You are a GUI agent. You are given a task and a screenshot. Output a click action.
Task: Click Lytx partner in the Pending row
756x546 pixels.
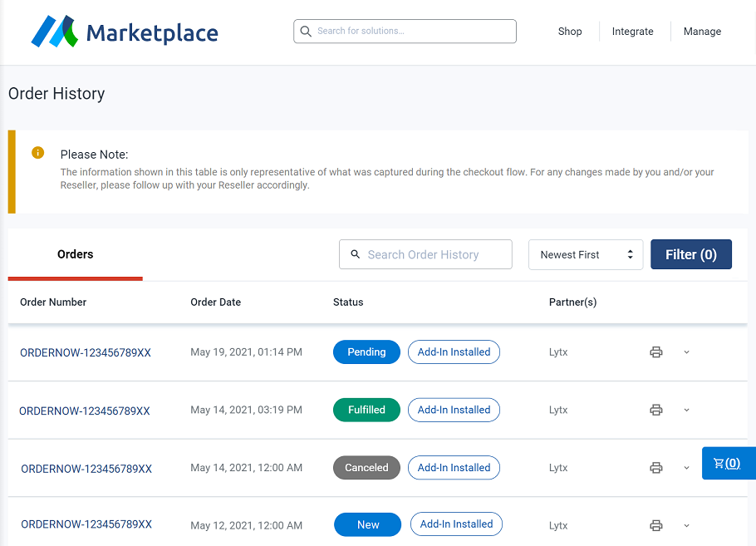(558, 352)
